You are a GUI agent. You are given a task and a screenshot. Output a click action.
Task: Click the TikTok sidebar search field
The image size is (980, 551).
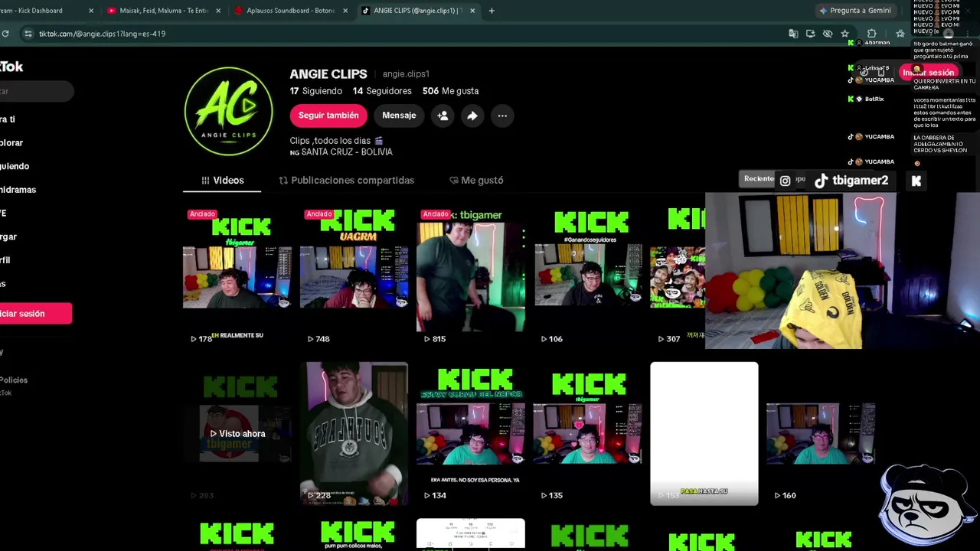point(36,92)
